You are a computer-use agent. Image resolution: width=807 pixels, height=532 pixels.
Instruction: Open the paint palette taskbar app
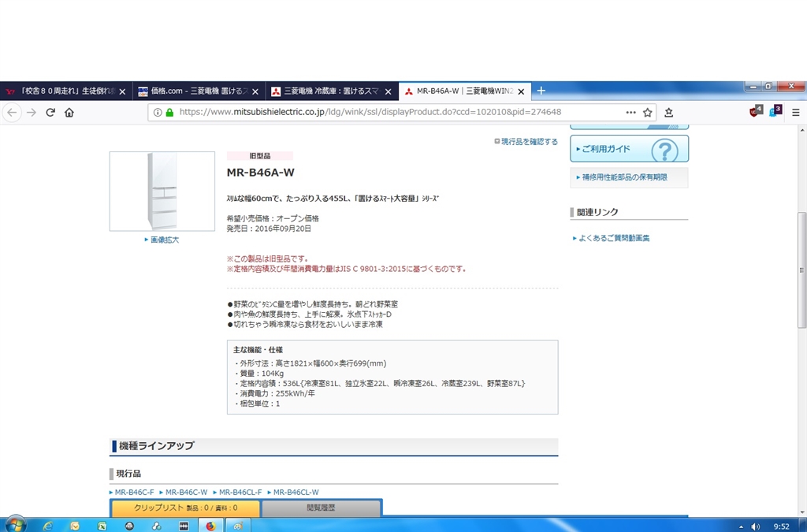pyautogui.click(x=237, y=526)
